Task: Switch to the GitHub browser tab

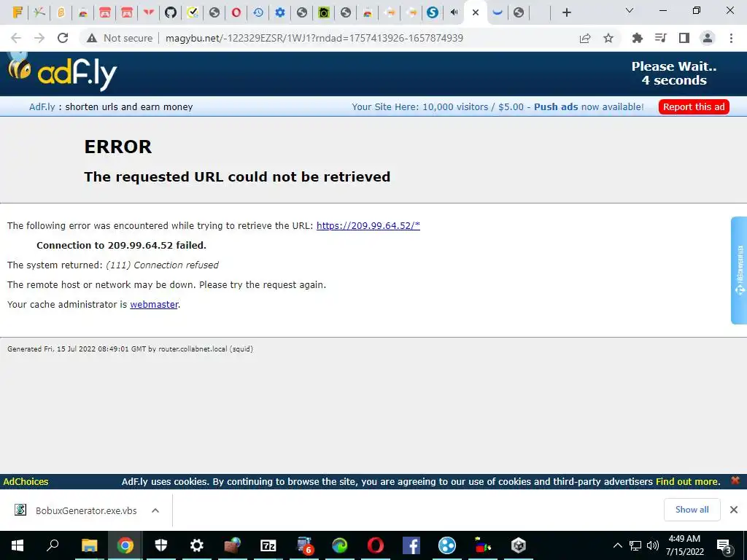Action: tap(170, 12)
